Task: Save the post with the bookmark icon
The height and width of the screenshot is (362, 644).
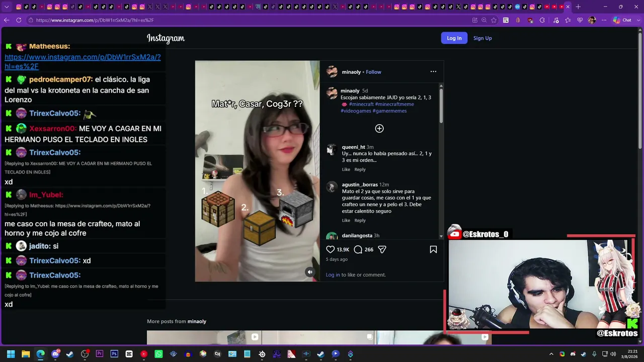Action: (x=433, y=249)
